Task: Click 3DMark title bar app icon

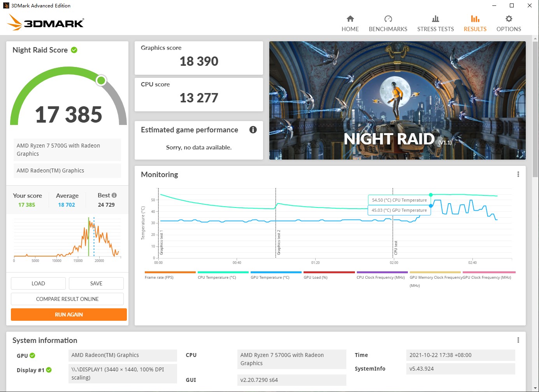Action: (x=6, y=5)
